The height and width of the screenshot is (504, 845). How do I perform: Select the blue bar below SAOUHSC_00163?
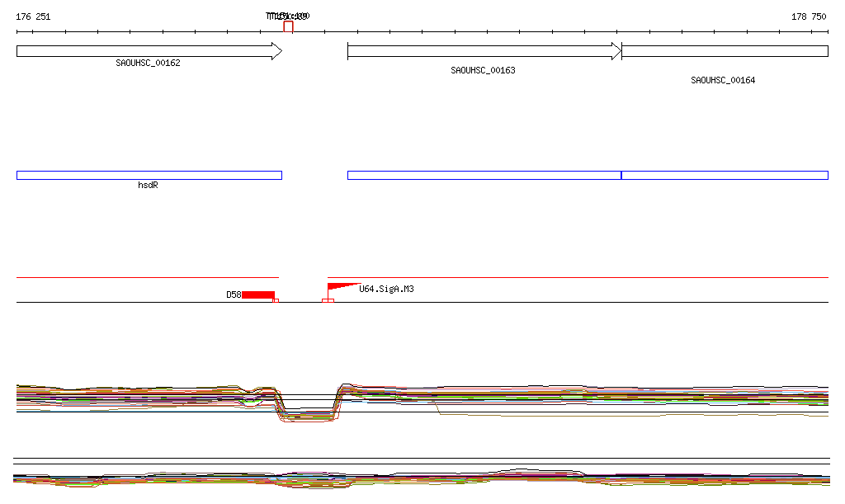coord(484,175)
